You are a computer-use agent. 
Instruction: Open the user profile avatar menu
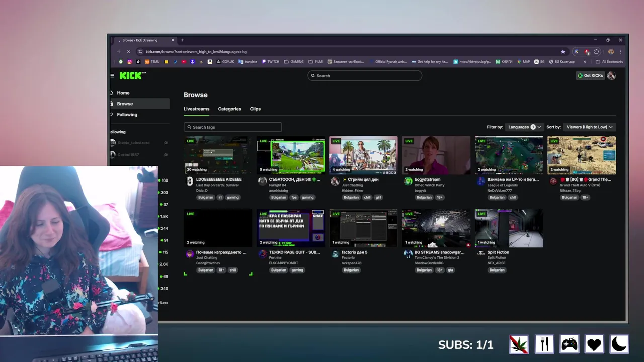611,76
